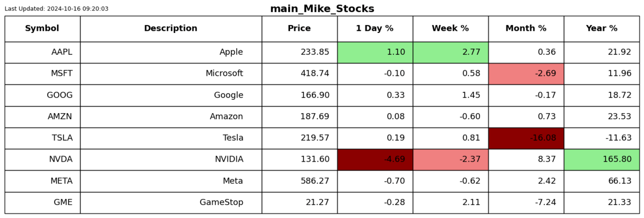The image size is (644, 218).
Task: Click the main_Mike_Stocks title
Action: coord(322,9)
